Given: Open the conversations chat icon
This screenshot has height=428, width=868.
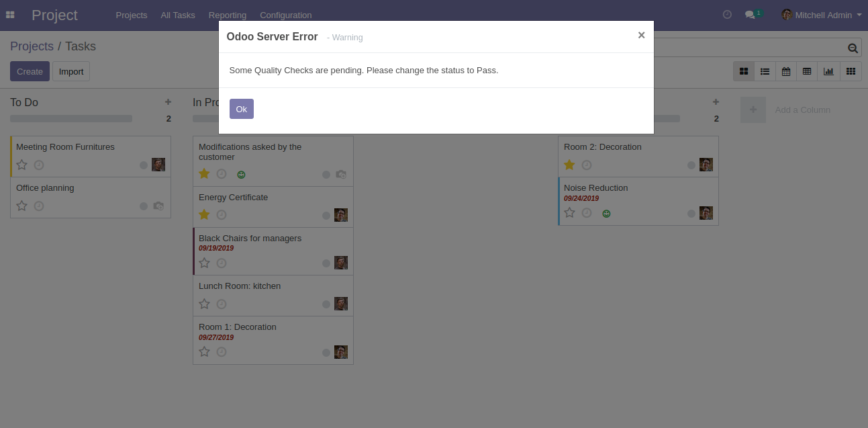Looking at the screenshot, I should pyautogui.click(x=750, y=15).
